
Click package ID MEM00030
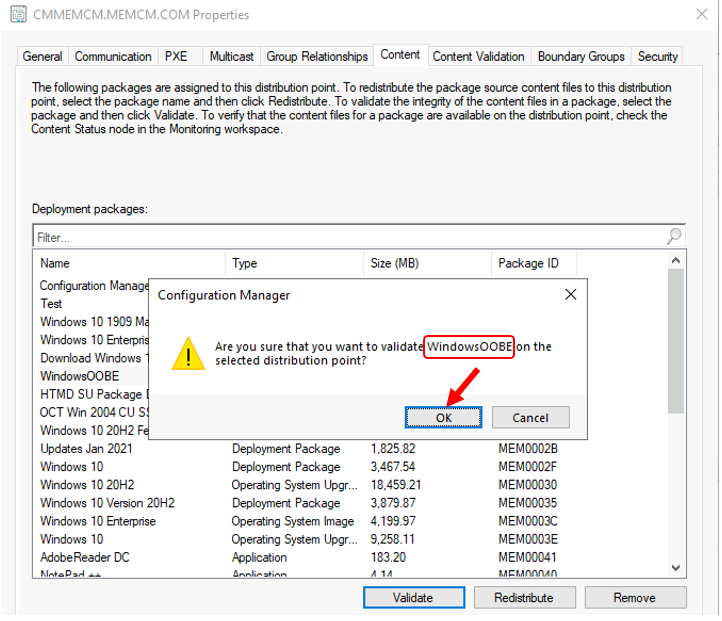[x=528, y=485]
